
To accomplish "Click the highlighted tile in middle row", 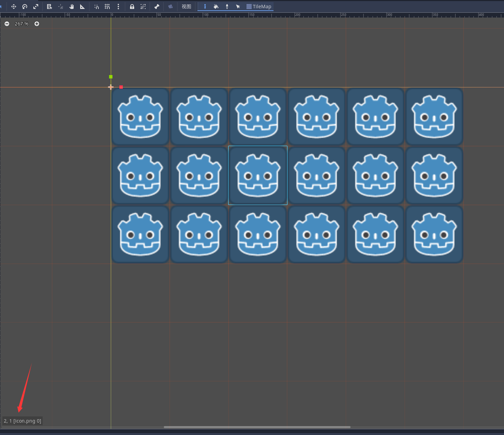I will point(258,175).
